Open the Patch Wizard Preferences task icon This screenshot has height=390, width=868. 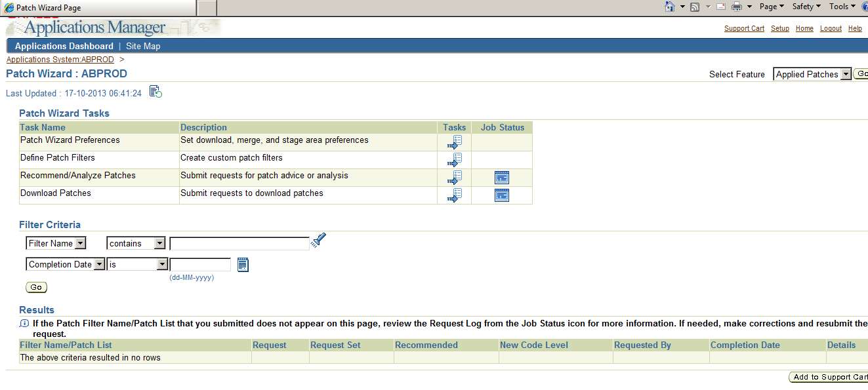(x=455, y=141)
